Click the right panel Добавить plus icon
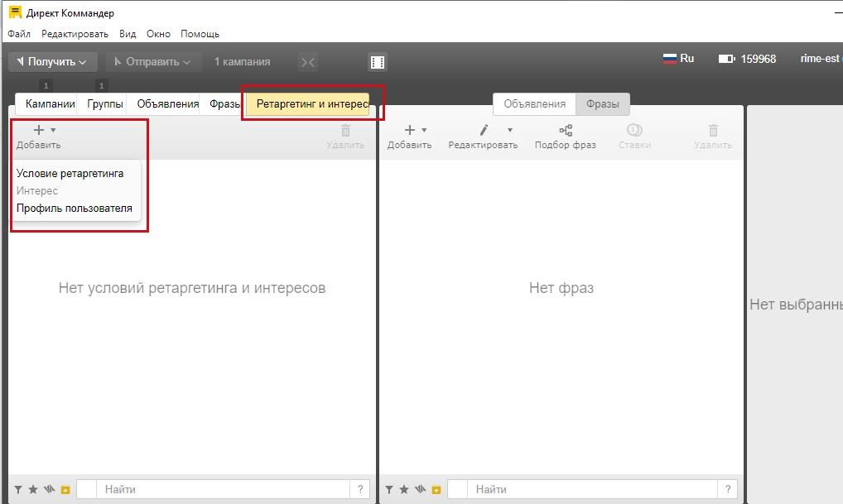This screenshot has width=843, height=504. [410, 130]
